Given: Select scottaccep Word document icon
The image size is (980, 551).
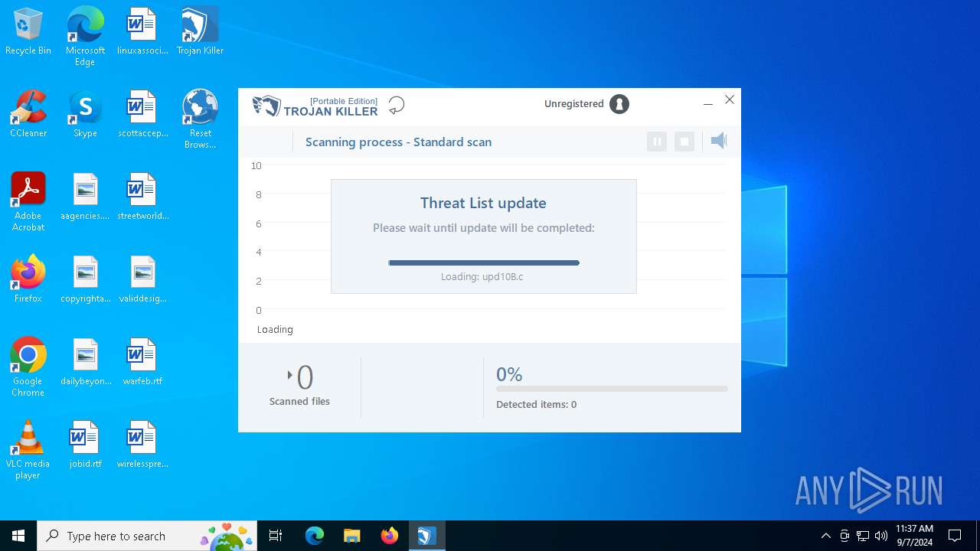Looking at the screenshot, I should pos(142,115).
